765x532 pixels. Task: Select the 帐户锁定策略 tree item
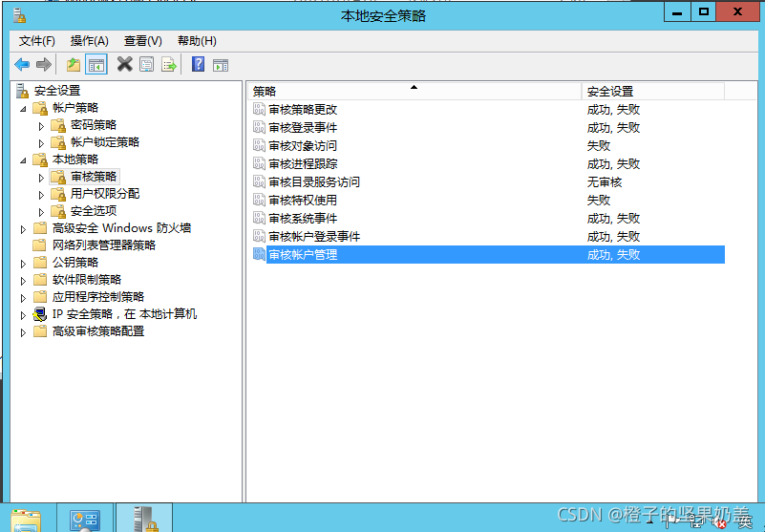click(x=105, y=142)
